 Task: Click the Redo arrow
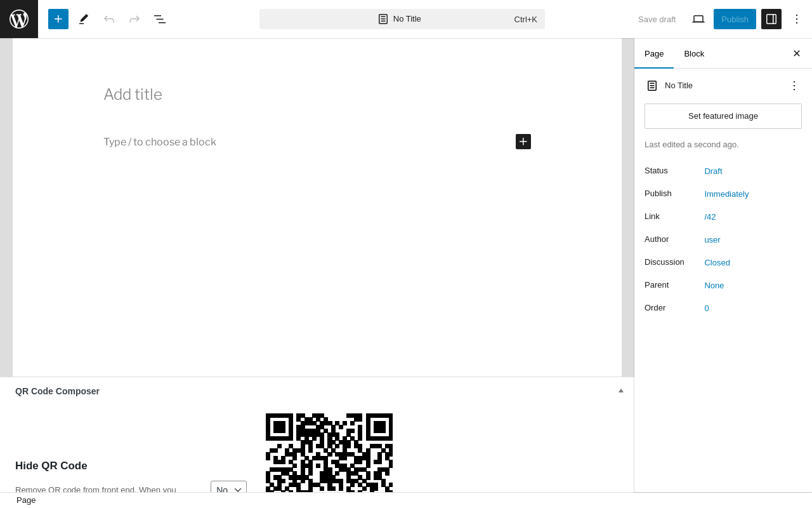[134, 19]
